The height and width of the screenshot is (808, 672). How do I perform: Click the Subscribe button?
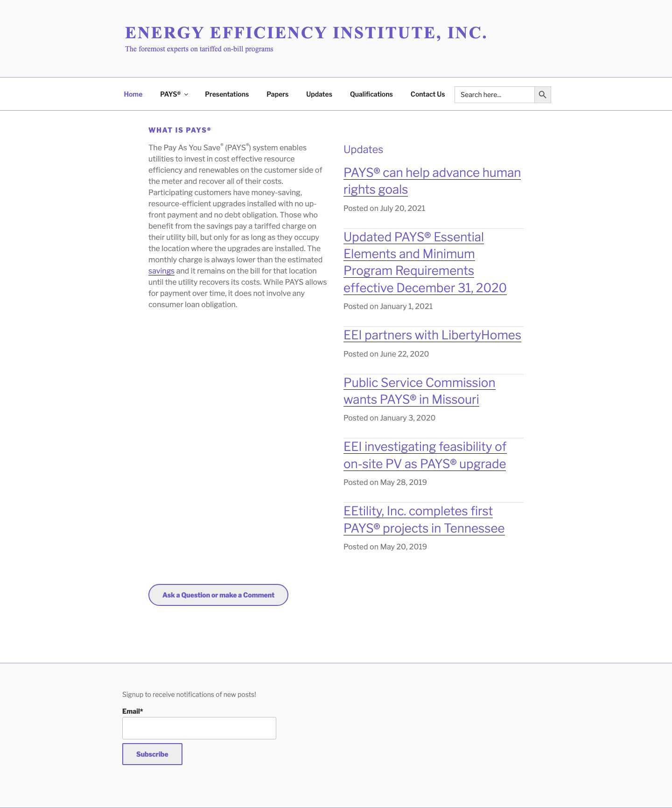[x=152, y=754]
